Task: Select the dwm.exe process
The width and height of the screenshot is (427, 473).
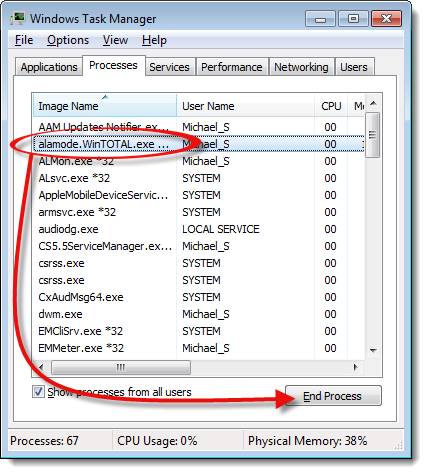Action: tap(198, 314)
